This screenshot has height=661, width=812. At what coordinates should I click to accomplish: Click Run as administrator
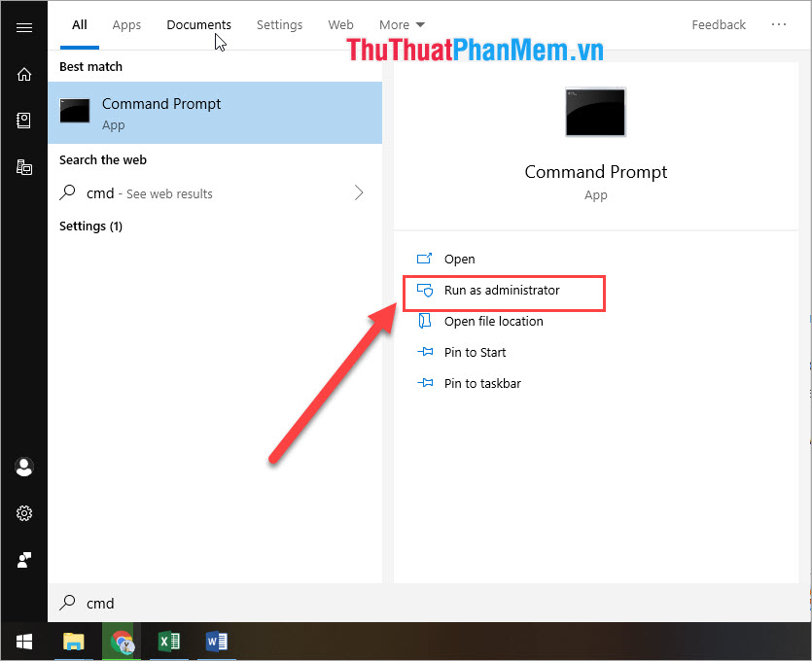coord(502,290)
